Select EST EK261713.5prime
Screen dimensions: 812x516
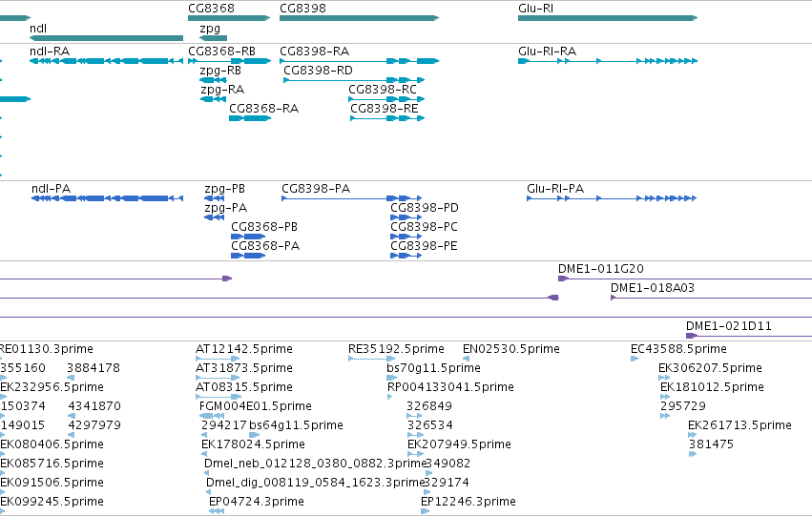(739, 426)
